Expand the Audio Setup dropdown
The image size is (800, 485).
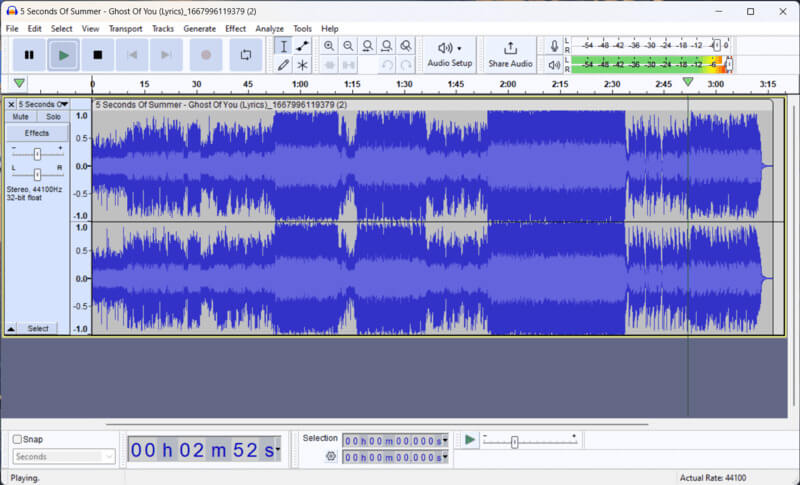coord(449,54)
